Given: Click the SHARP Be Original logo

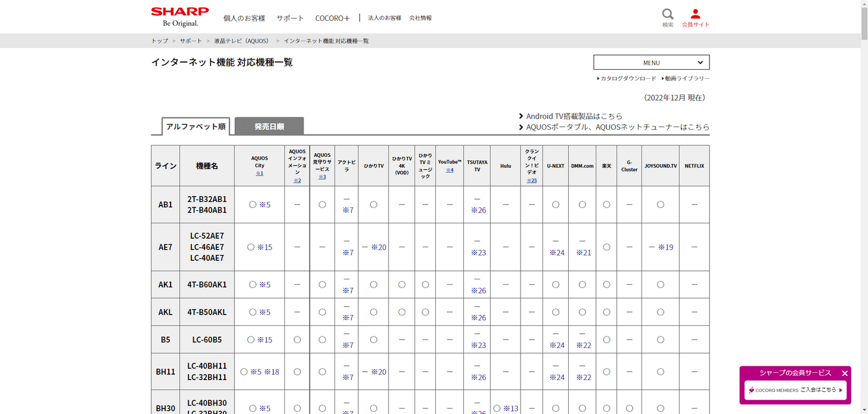Looking at the screenshot, I should pos(180,17).
